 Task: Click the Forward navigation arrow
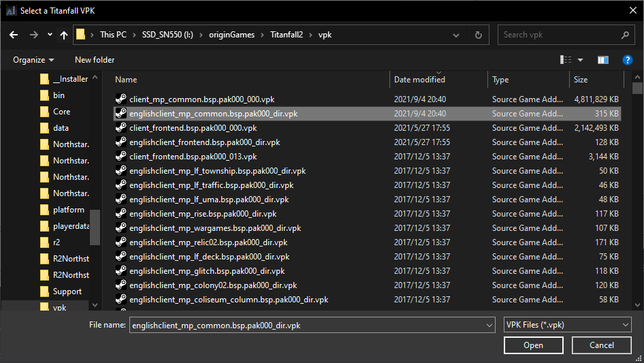click(x=33, y=35)
